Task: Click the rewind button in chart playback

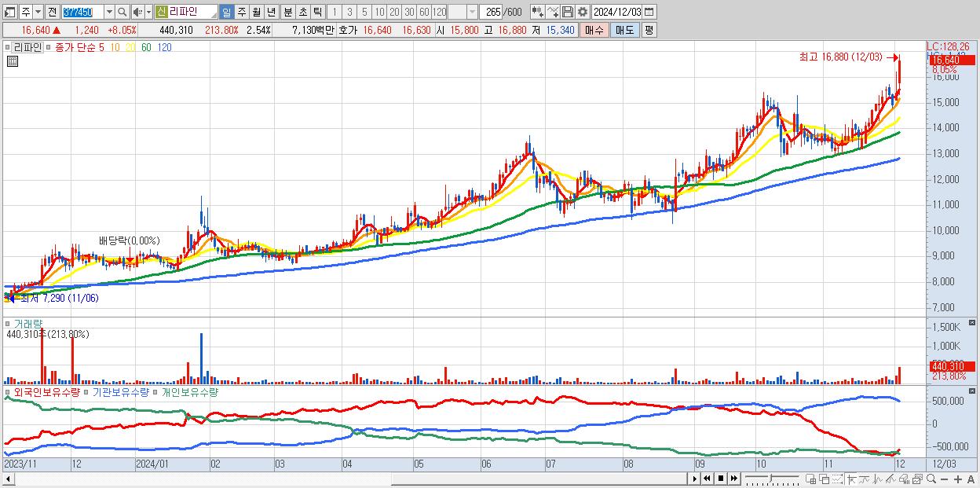Action: tap(708, 479)
